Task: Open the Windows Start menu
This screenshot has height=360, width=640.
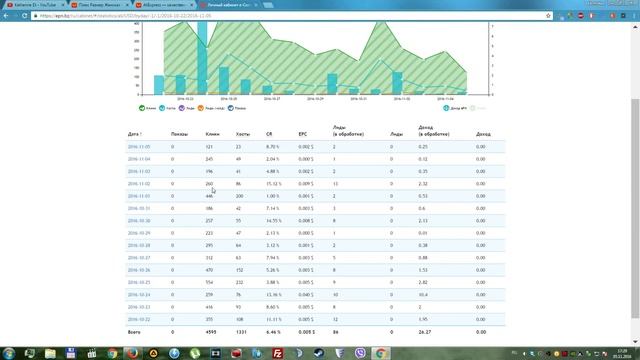Action: pos(9,353)
